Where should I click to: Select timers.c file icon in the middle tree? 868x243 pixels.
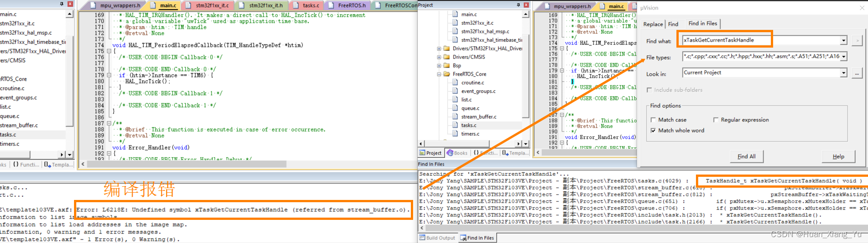point(455,134)
